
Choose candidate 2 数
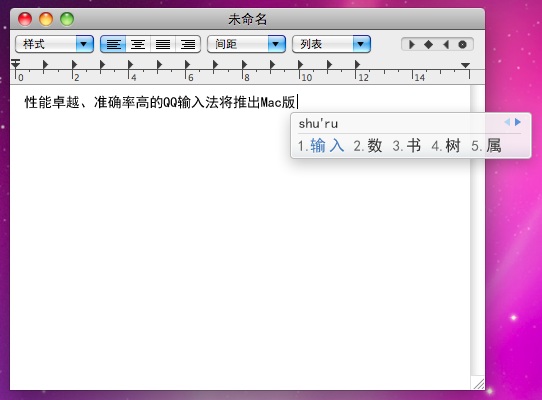point(367,146)
